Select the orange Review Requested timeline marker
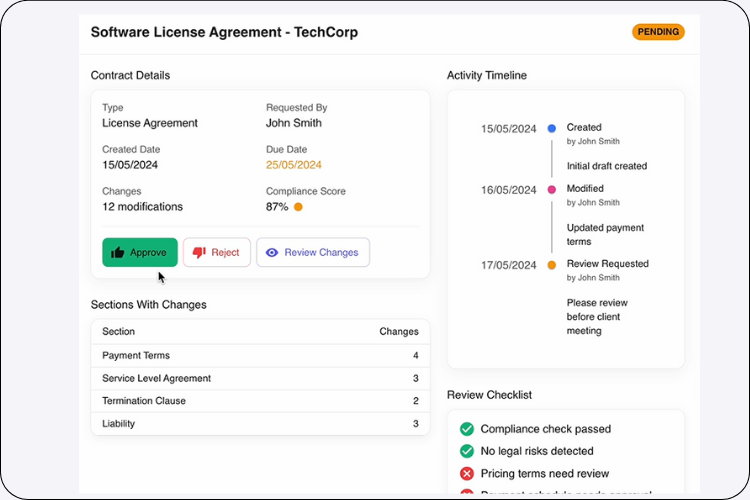This screenshot has height=500, width=750. click(x=551, y=265)
